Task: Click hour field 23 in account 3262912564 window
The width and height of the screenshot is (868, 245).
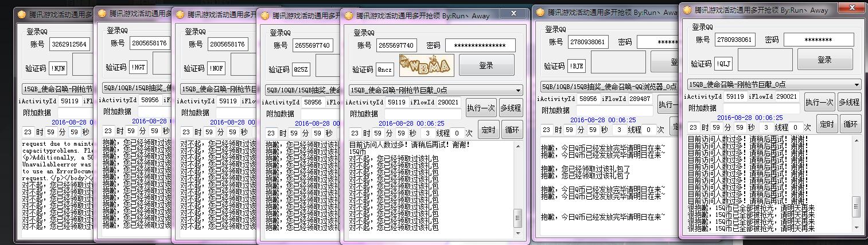Action: [28, 131]
